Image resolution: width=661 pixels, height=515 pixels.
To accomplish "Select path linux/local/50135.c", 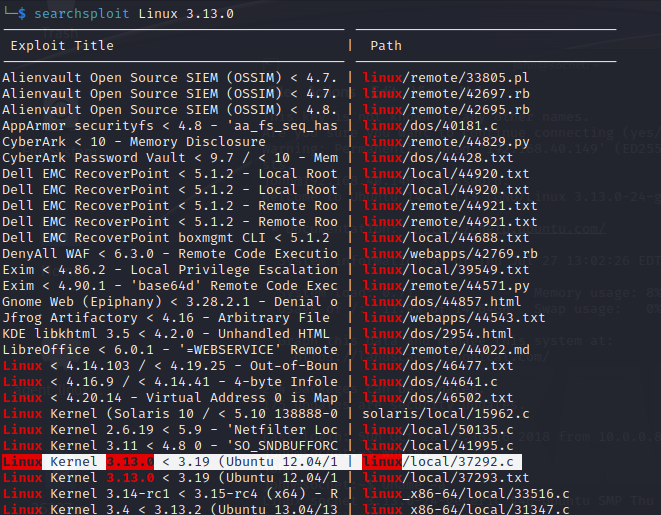I will [438, 430].
